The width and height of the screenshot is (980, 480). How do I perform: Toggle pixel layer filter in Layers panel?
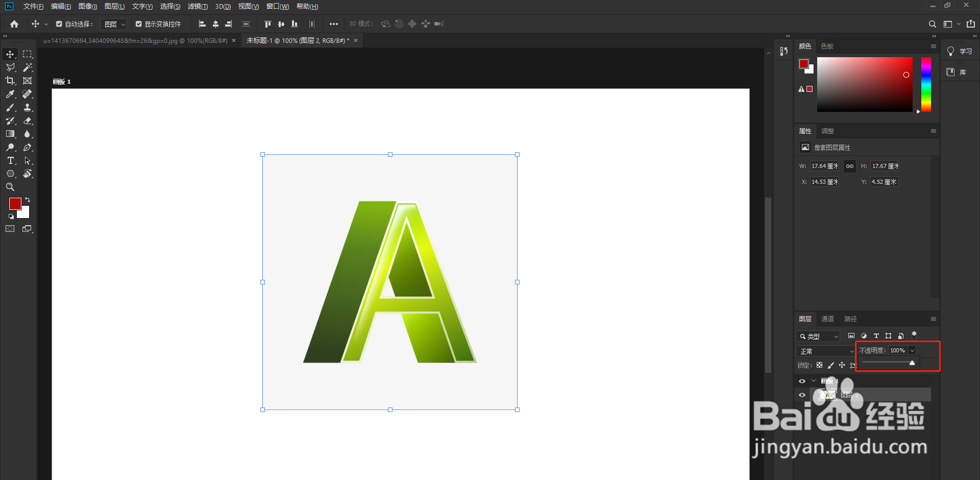(851, 336)
